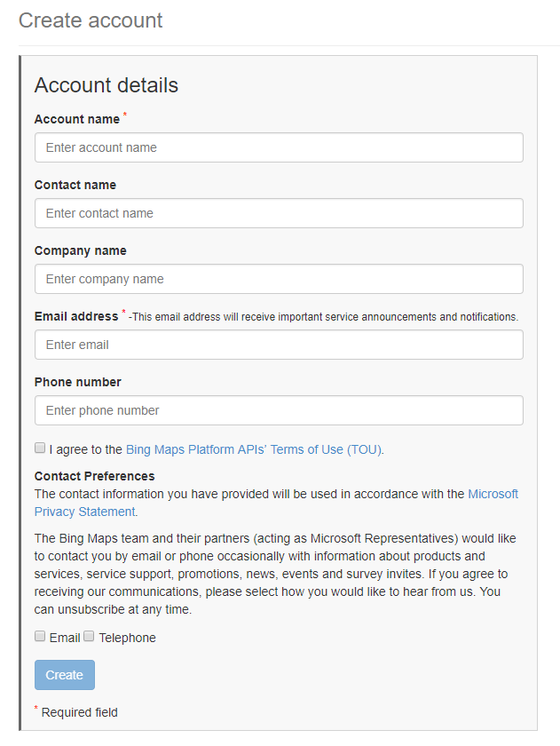Click the 'Contact Preferences' heading text
This screenshot has width=560, height=746.
click(x=95, y=476)
